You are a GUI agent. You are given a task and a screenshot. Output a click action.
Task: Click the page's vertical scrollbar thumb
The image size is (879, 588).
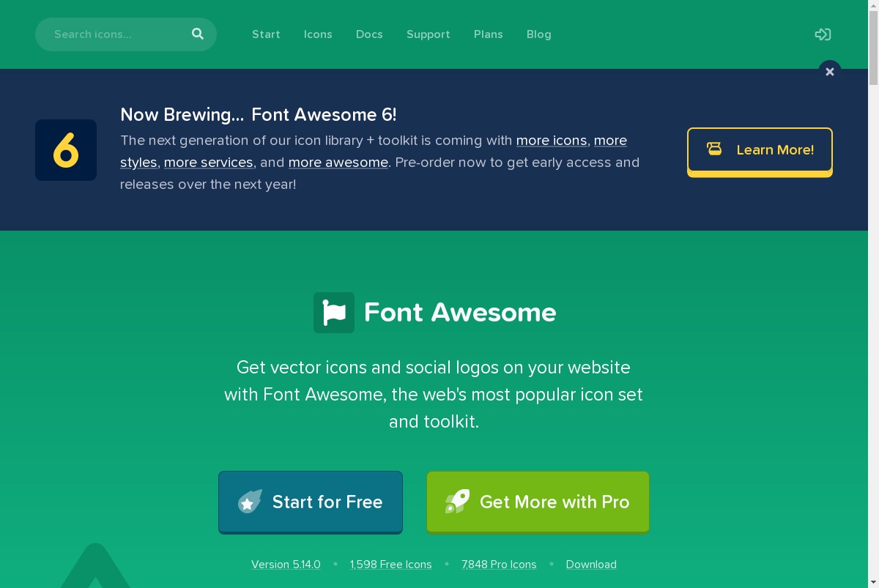873,48
